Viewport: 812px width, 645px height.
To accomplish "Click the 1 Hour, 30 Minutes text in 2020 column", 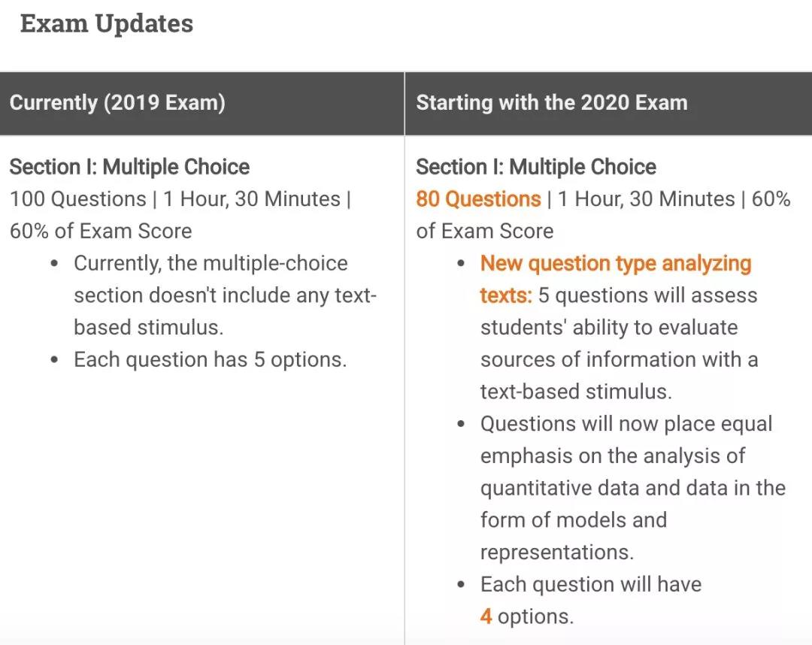I will pos(646,198).
